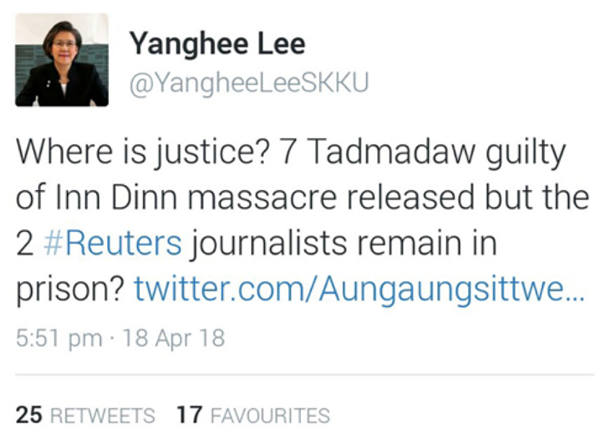Click the surname 'Lee' in header
This screenshot has height=445, width=600.
[281, 44]
